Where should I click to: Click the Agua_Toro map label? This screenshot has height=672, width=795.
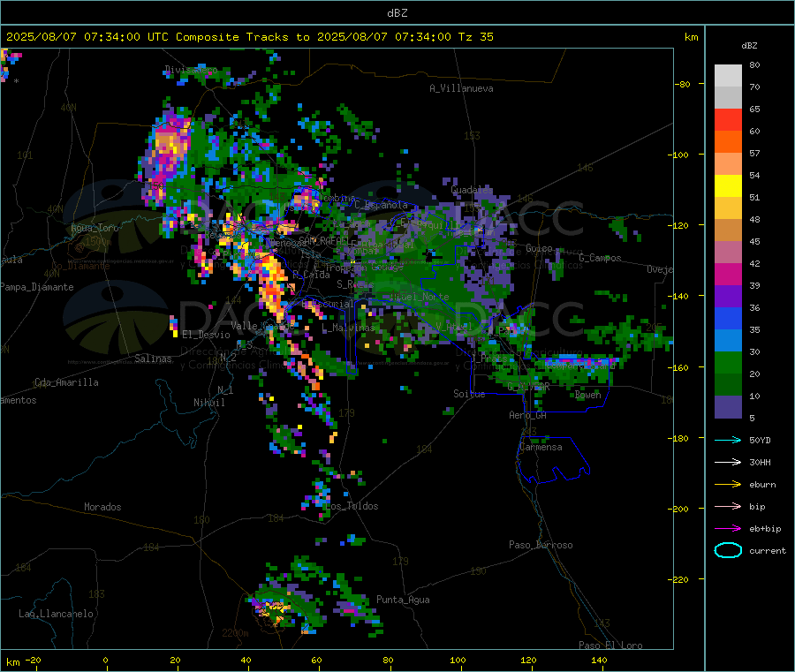coord(95,228)
